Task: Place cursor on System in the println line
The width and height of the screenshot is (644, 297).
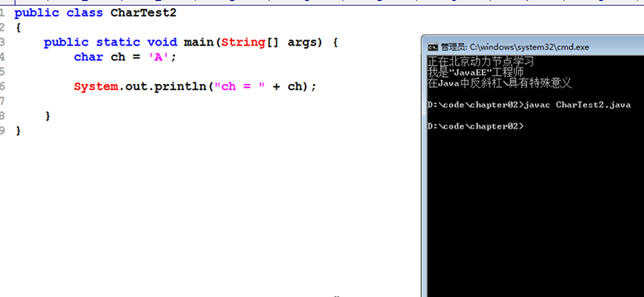Action: (96, 87)
